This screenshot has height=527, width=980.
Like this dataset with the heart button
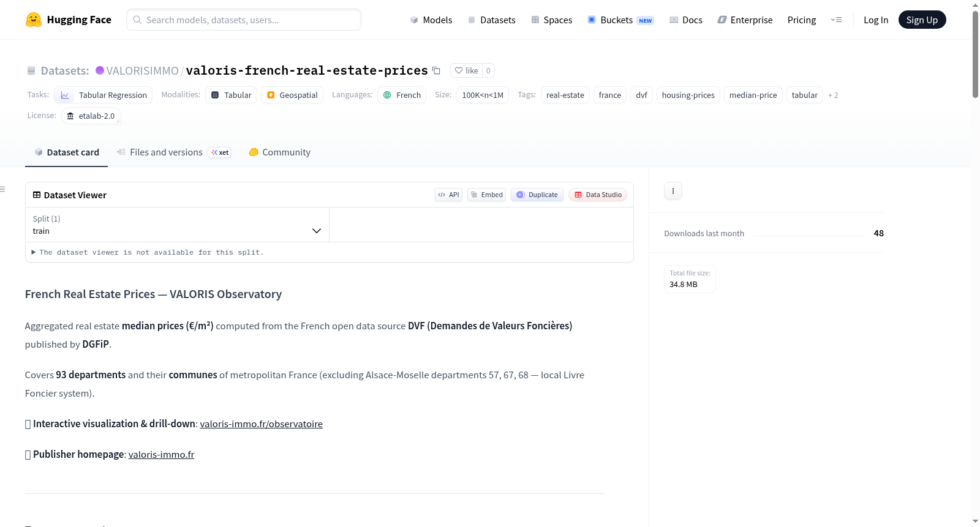click(x=466, y=70)
